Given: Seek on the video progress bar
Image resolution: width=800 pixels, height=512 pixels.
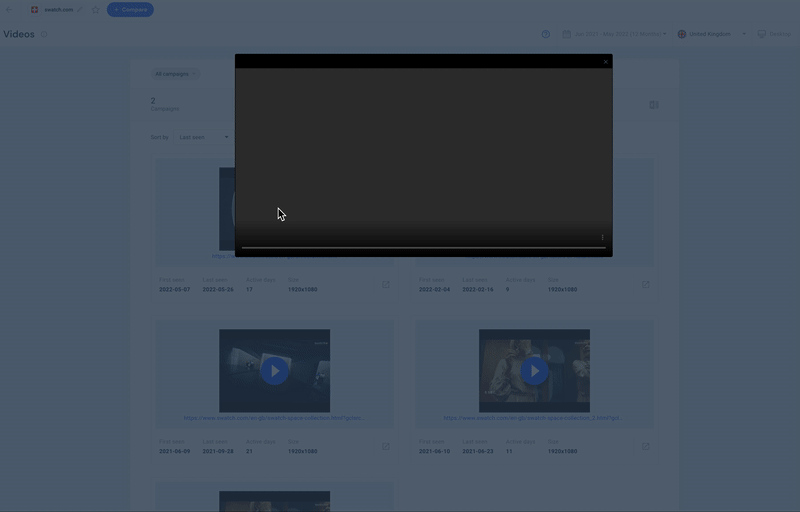Looking at the screenshot, I should pos(423,248).
